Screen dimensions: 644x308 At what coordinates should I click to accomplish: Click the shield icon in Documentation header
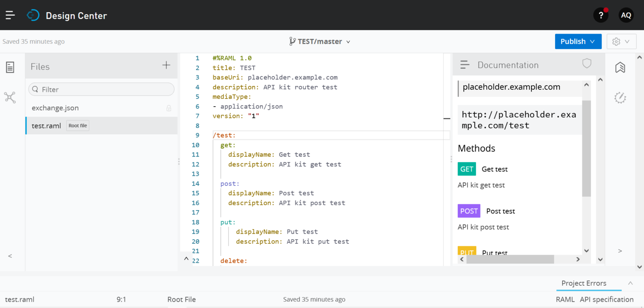click(x=587, y=64)
